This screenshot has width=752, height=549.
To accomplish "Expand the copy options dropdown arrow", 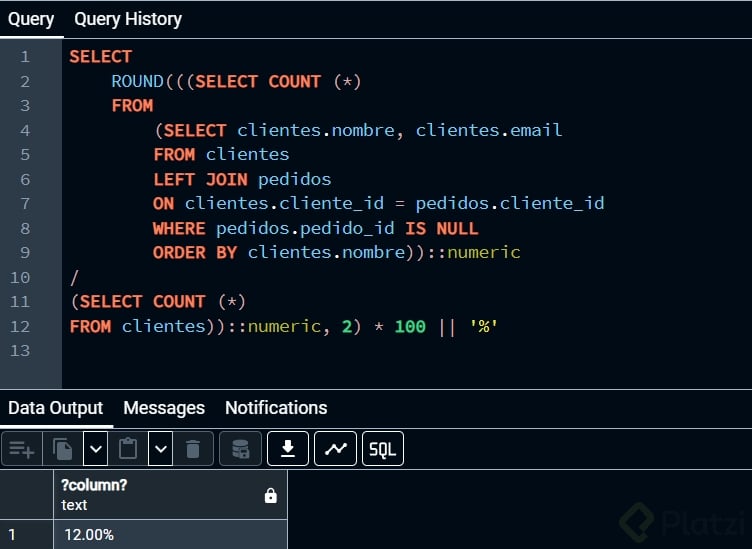I will [95, 449].
